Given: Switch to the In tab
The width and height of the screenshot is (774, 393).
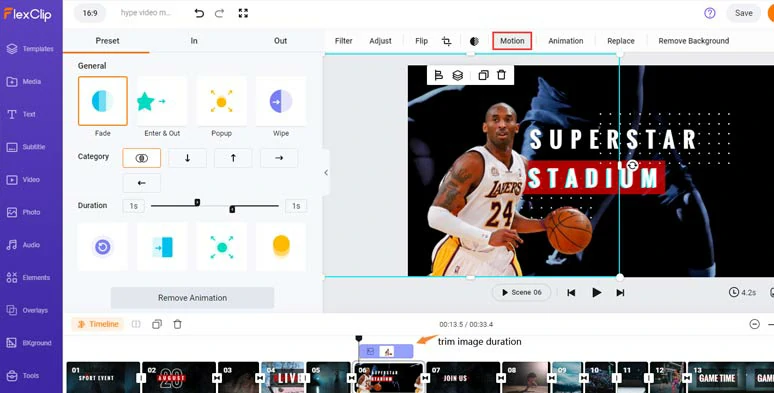Looking at the screenshot, I should pyautogui.click(x=194, y=41).
